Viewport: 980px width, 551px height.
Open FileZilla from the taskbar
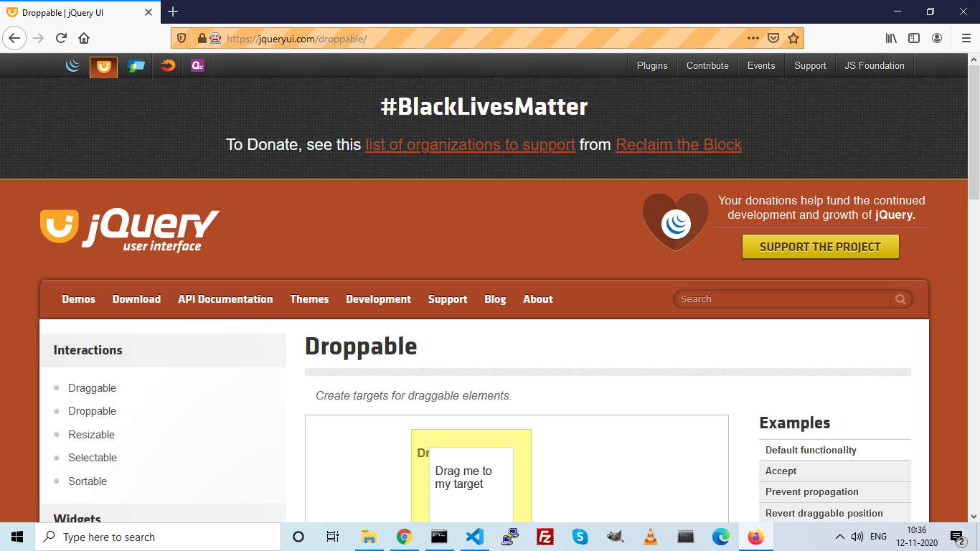(545, 537)
